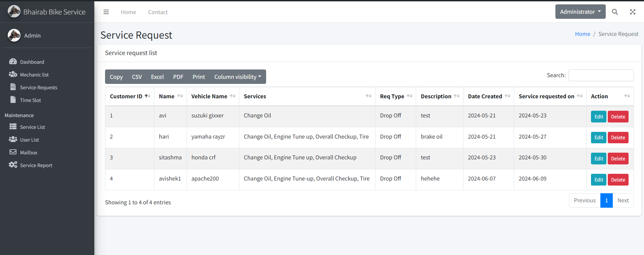The image size is (644, 255).
Task: Toggle the sidebar hamburger menu icon
Action: click(x=106, y=12)
